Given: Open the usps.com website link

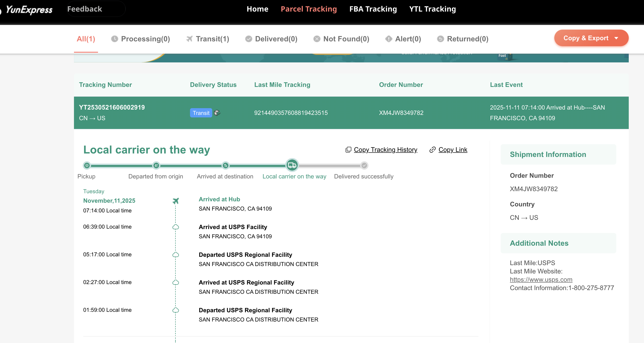Looking at the screenshot, I should pyautogui.click(x=541, y=279).
